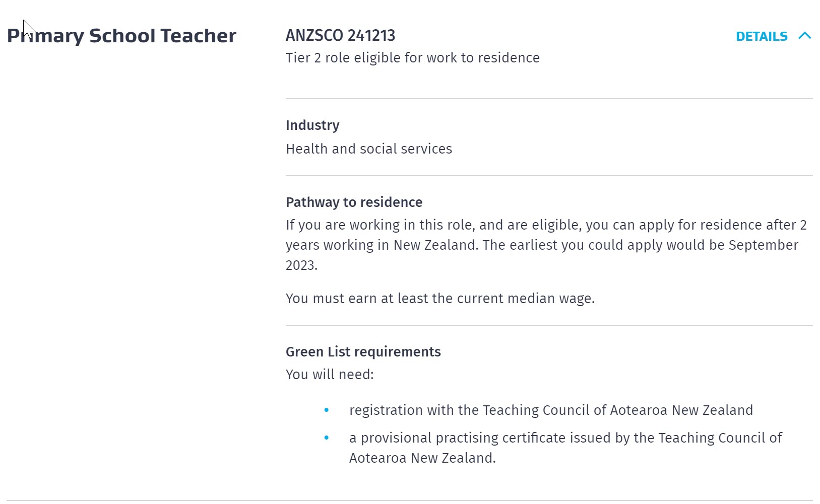Select the ANZSCO 241213 code text
The width and height of the screenshot is (820, 504).
pos(340,35)
